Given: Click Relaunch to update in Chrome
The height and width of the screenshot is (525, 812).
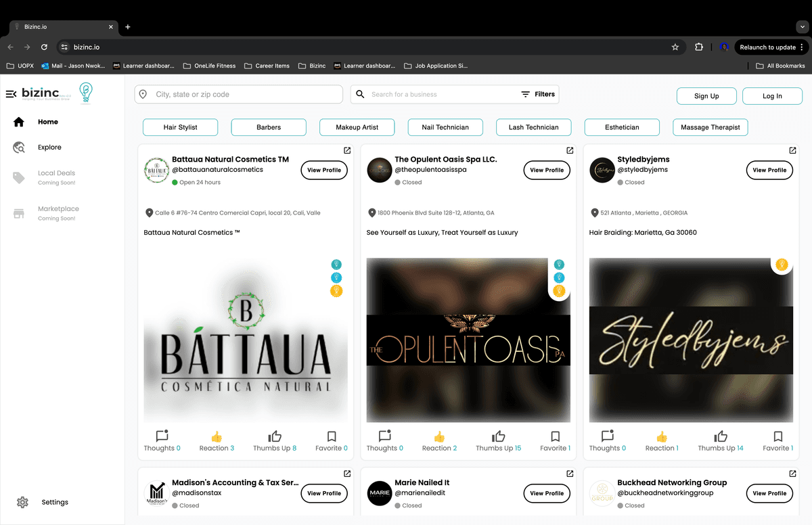Looking at the screenshot, I should point(772,47).
